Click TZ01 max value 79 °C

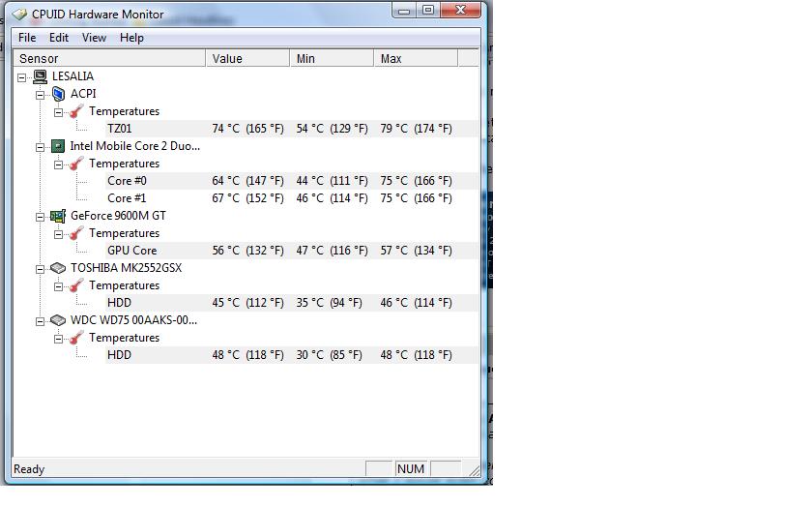pos(416,129)
